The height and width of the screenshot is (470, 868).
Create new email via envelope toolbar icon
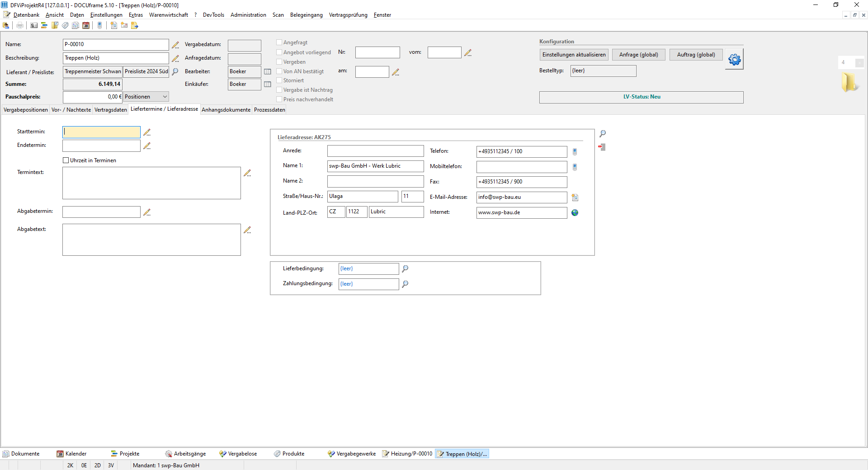click(124, 26)
